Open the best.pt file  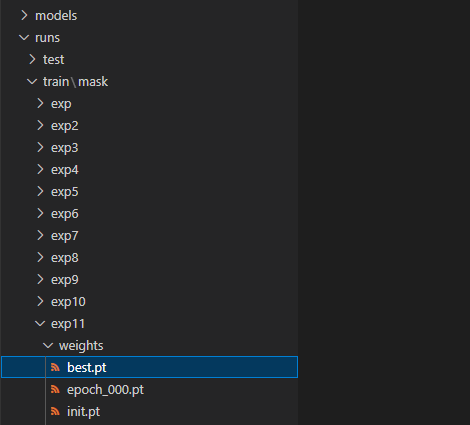pyautogui.click(x=87, y=368)
